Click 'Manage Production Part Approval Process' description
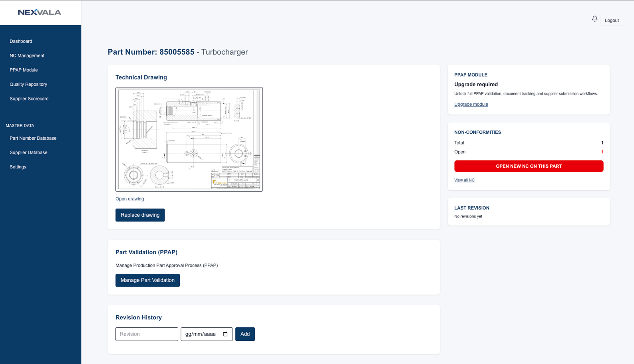The width and height of the screenshot is (634, 364). pyautogui.click(x=167, y=265)
